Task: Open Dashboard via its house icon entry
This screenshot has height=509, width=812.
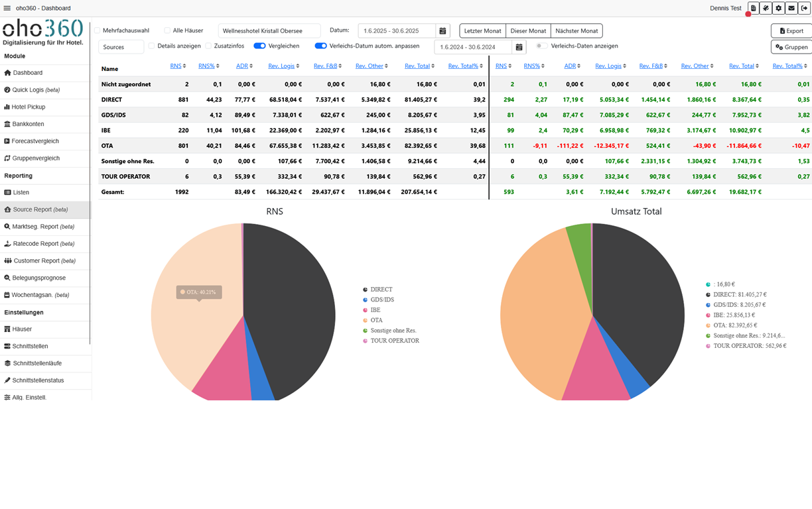Action: [x=44, y=73]
